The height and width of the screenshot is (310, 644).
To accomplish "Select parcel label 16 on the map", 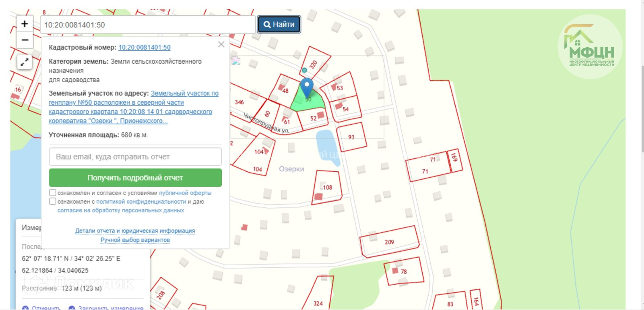I will pyautogui.click(x=18, y=89).
